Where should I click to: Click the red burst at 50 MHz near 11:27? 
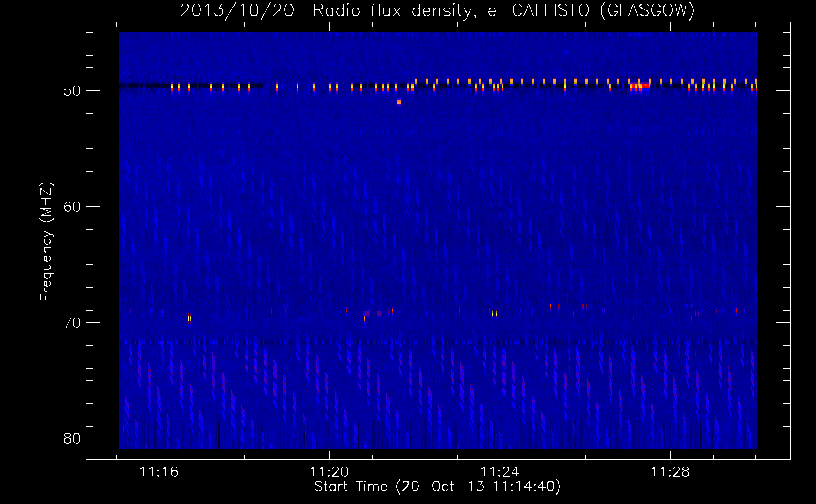pyautogui.click(x=640, y=86)
